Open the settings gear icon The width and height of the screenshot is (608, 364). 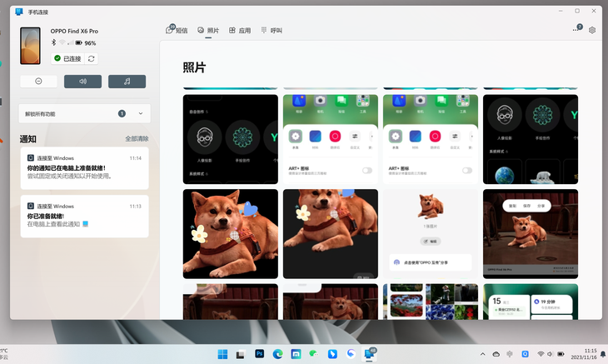(592, 30)
